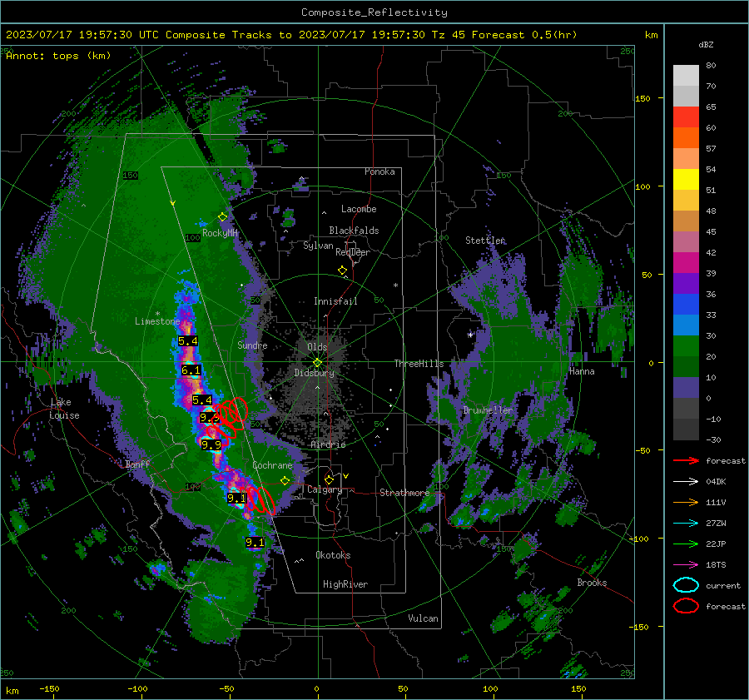Click the red 60-65 dBZ color swatch
Screen dimensions: 749x700
tap(686, 117)
